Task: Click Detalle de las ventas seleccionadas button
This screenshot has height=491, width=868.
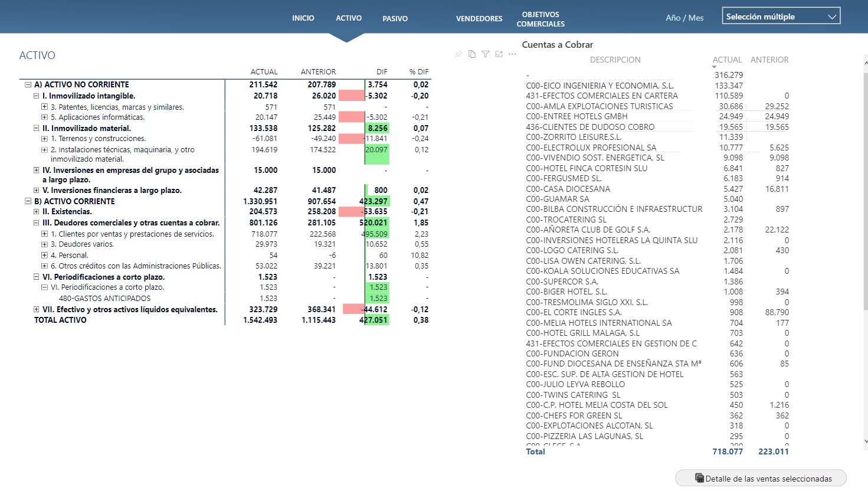Action: 761,478
